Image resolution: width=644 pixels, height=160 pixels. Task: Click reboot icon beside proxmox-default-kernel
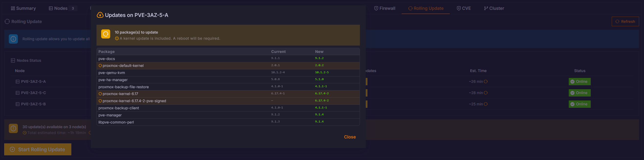click(100, 66)
